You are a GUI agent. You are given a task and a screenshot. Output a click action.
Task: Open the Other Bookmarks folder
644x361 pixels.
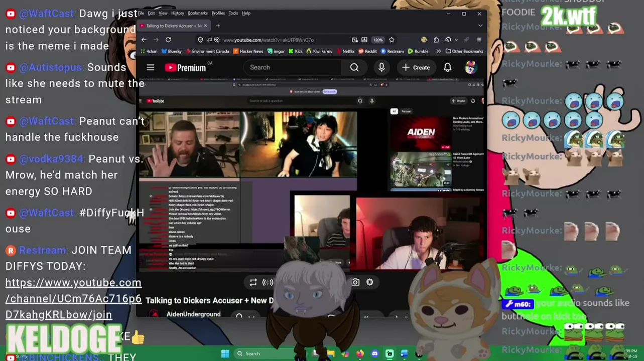[464, 51]
